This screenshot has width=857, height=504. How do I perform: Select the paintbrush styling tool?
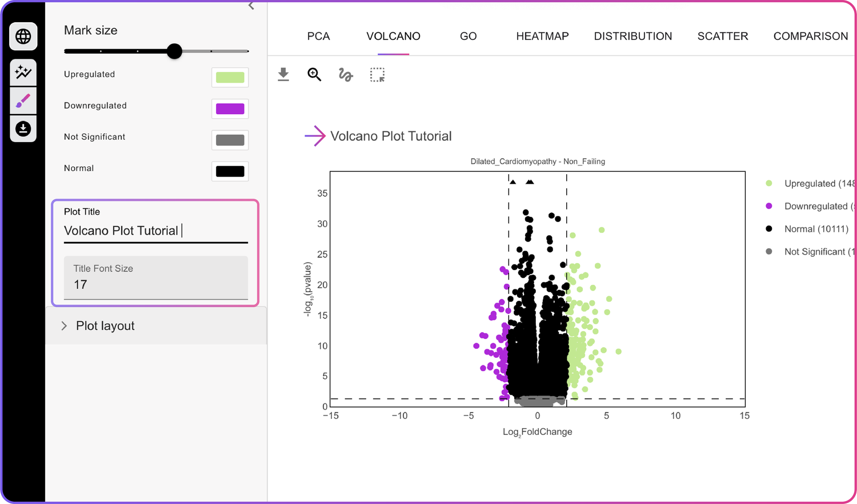(x=23, y=100)
